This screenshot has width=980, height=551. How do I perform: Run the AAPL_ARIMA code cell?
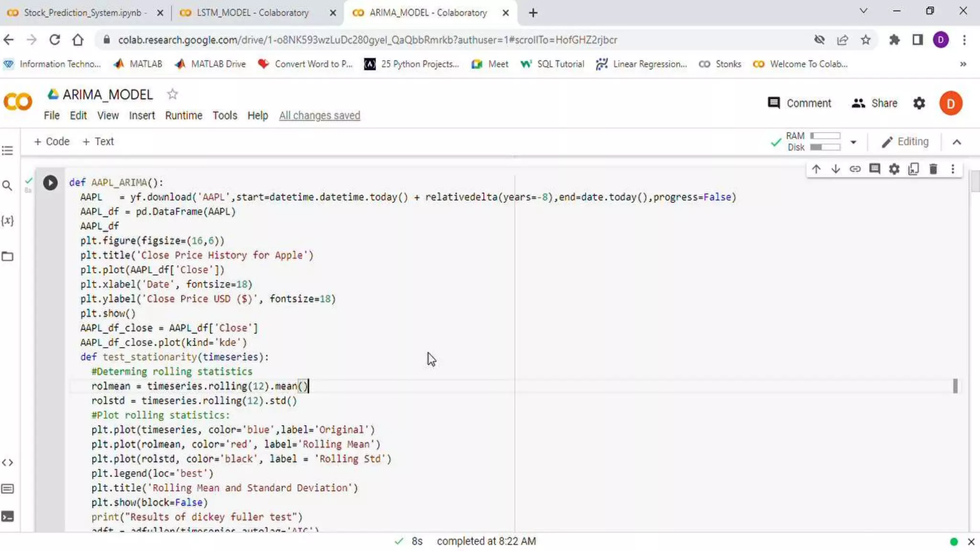[50, 183]
